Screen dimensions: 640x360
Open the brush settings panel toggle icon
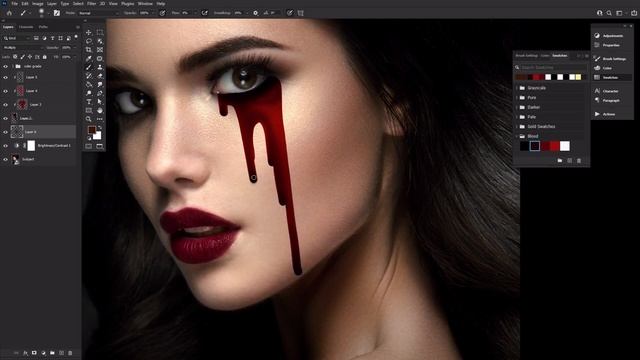click(57, 13)
